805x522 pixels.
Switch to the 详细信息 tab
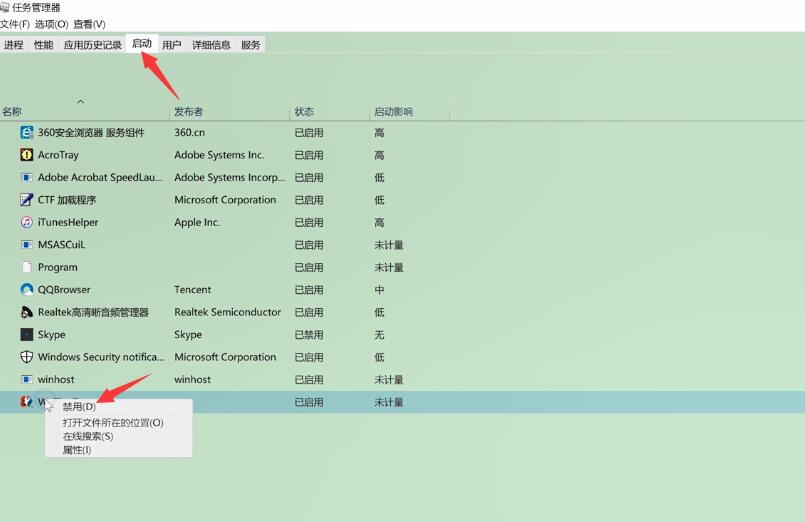point(212,45)
